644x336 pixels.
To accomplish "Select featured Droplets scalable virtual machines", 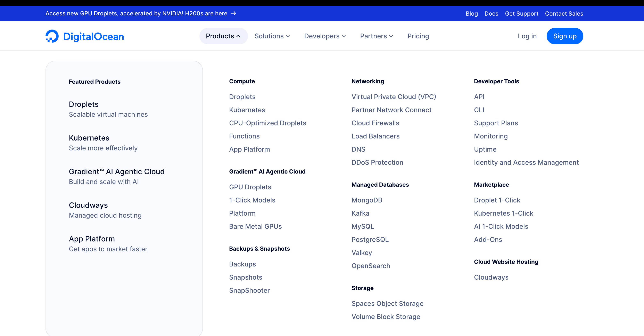I will (108, 109).
